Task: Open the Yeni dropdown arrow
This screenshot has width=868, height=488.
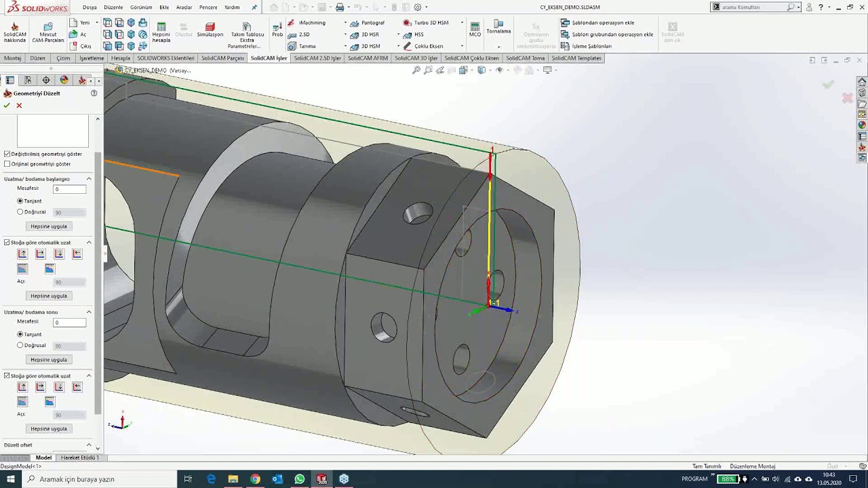Action: 96,22
